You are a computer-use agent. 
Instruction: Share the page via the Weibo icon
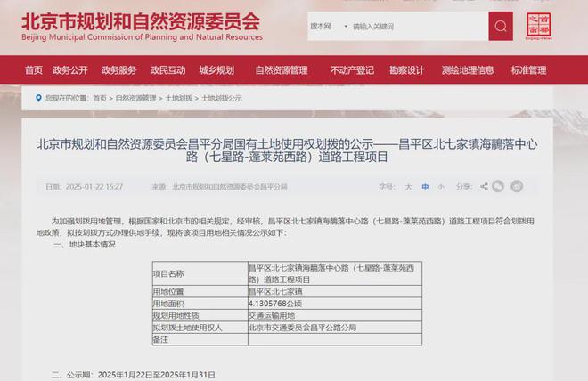517,186
